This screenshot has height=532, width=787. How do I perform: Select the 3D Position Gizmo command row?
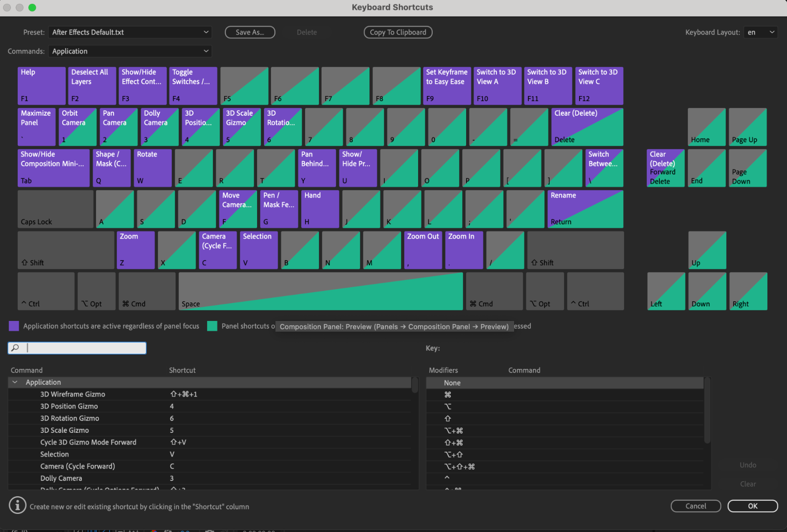(x=69, y=406)
